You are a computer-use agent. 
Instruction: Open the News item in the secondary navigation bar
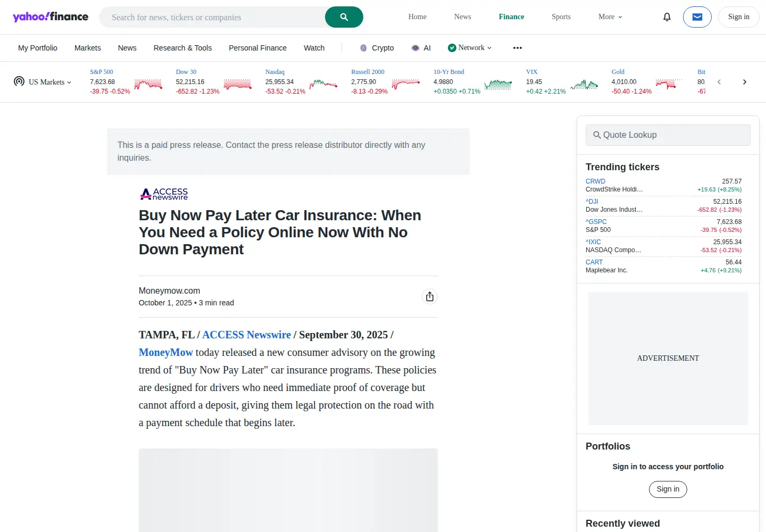pyautogui.click(x=127, y=48)
